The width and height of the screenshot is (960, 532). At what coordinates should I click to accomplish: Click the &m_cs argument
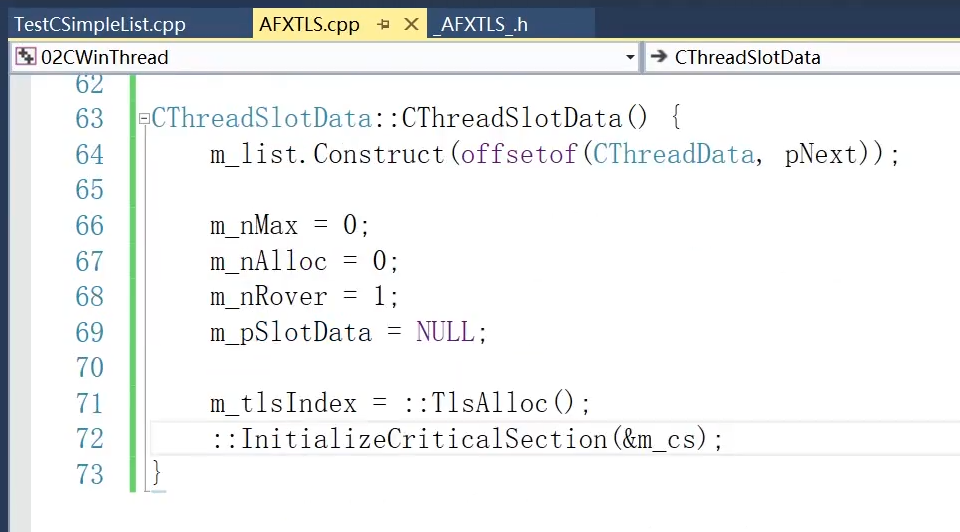659,440
